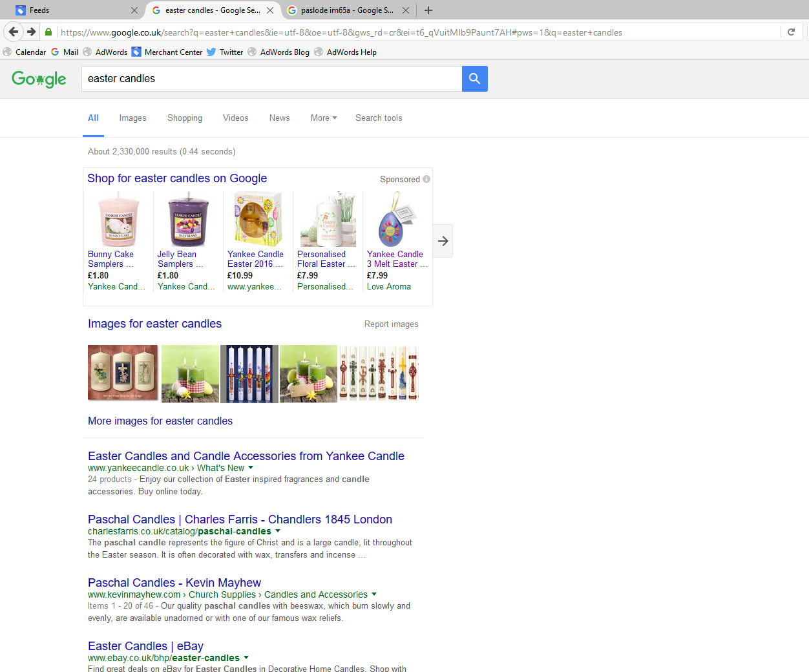
Task: Open dropdown arrow beside charlesfarris.co.uk URL
Action: pos(278,531)
